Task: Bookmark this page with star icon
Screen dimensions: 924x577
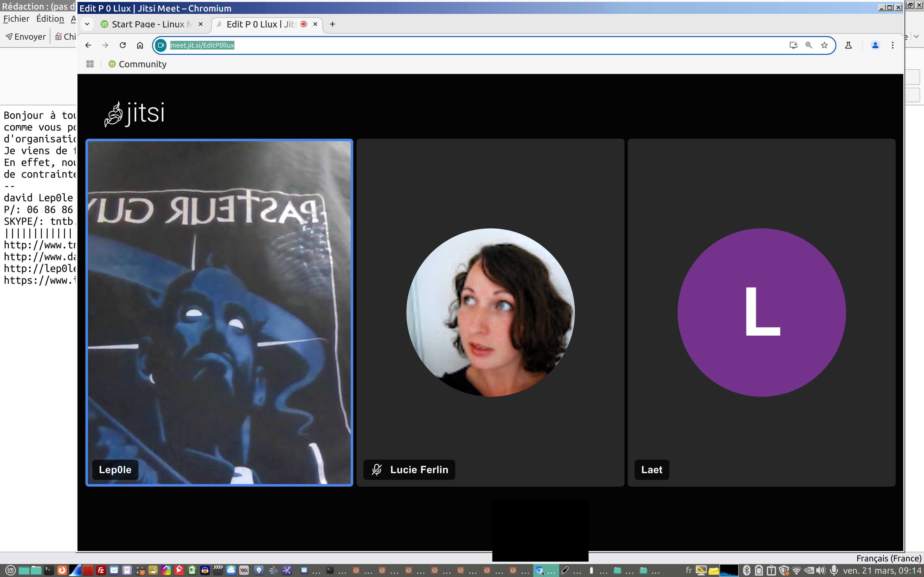Action: (x=824, y=45)
